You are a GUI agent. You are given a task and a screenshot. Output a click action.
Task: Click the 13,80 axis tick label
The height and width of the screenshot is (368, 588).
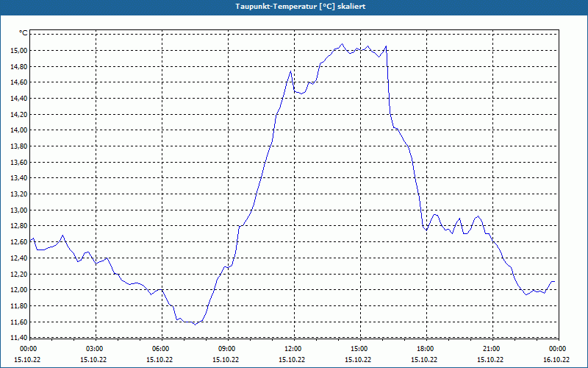coord(21,146)
